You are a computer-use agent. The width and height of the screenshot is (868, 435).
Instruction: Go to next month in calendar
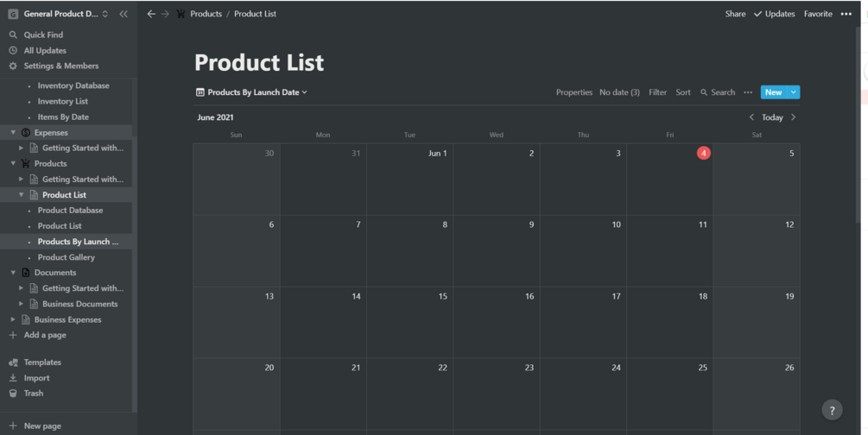pos(794,117)
